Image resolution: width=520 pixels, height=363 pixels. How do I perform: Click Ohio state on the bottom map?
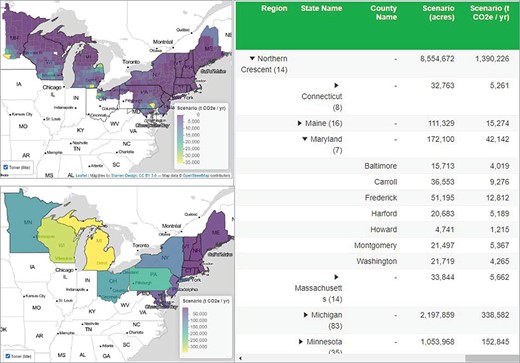[x=112, y=285]
